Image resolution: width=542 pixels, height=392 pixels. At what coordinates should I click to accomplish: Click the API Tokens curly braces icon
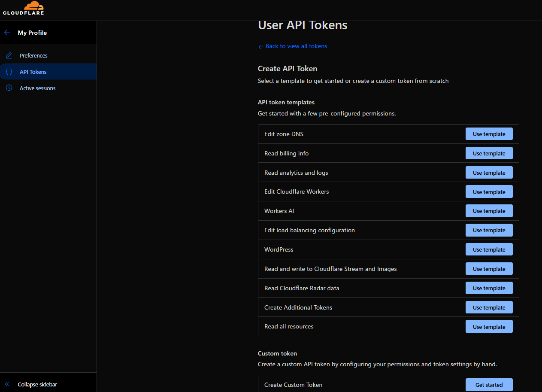(9, 72)
